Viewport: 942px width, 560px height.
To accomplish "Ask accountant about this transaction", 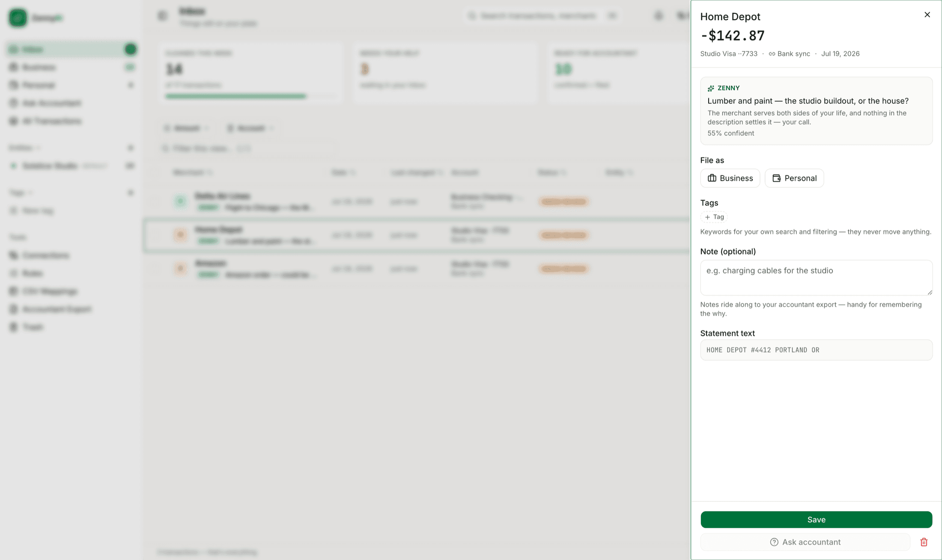I will pos(805,542).
